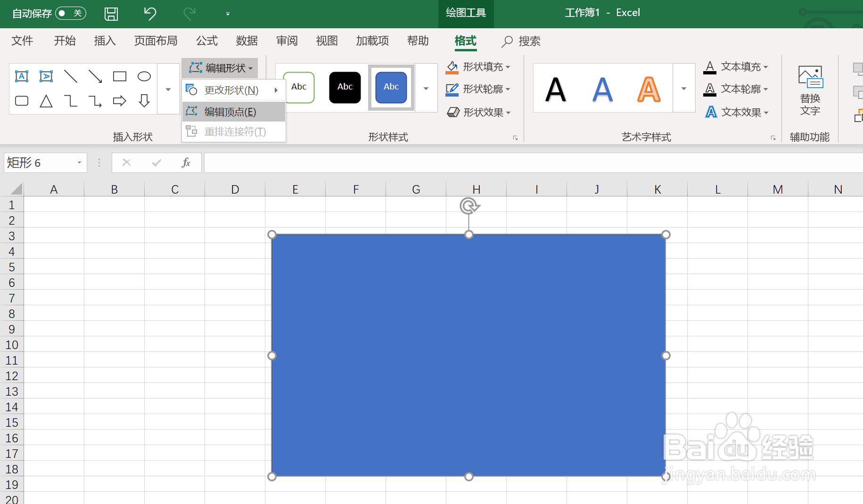Select the triangle shape icon
863x504 pixels.
46,101
